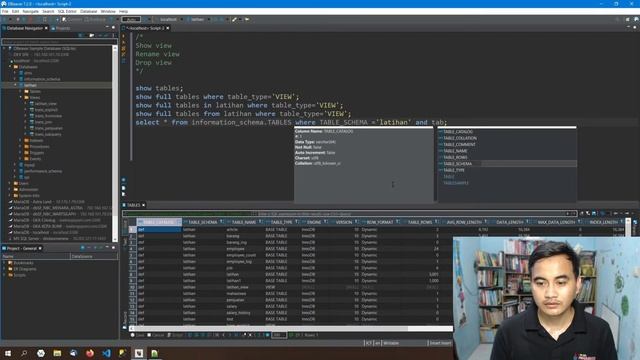Image resolution: width=640 pixels, height=360 pixels.
Task: Open the File menu
Action: click(5, 11)
